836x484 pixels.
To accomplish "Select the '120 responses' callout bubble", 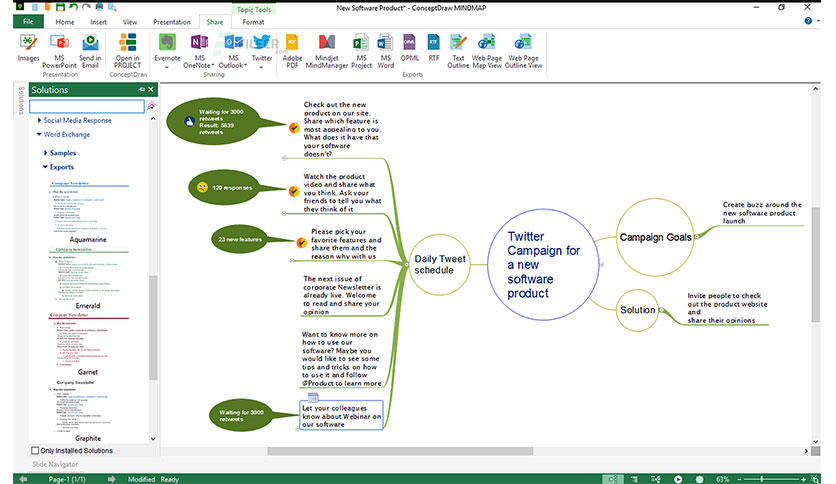I will (x=225, y=188).
